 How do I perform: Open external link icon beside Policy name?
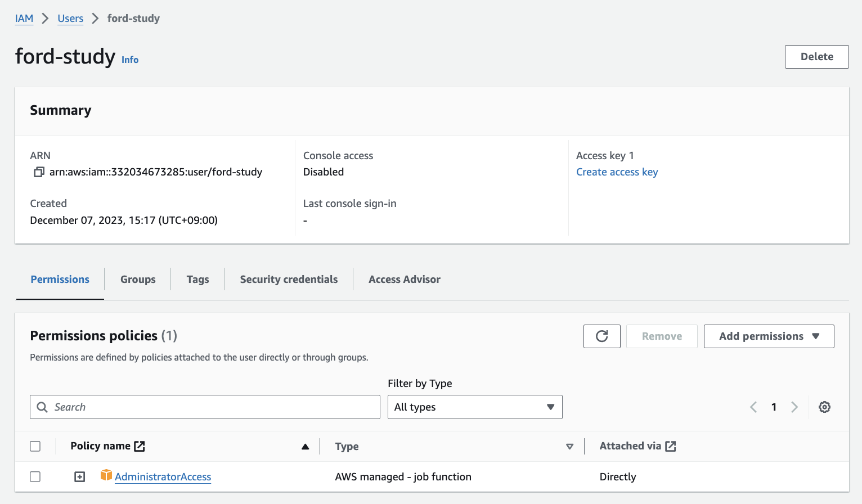[x=140, y=446]
